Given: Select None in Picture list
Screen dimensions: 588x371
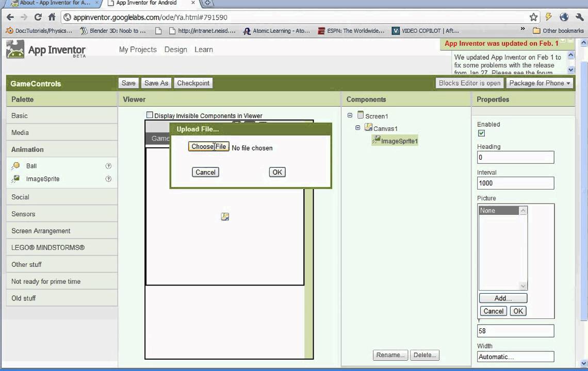Looking at the screenshot, I should coord(499,211).
